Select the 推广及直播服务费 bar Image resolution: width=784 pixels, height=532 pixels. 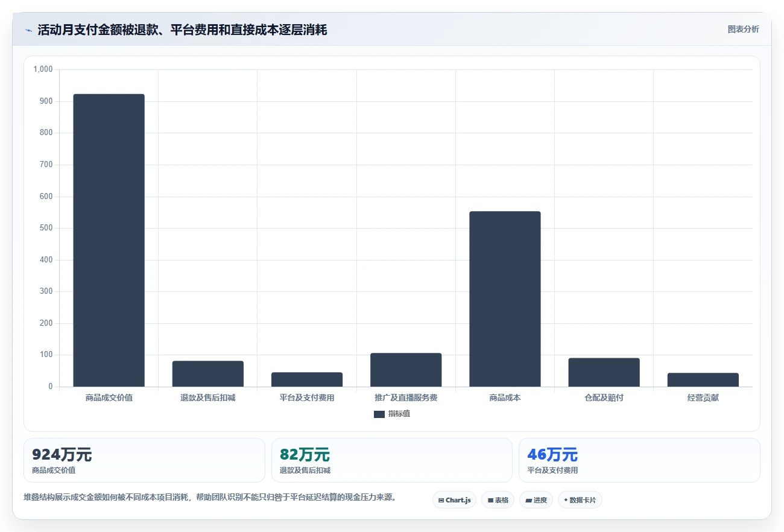pos(406,370)
